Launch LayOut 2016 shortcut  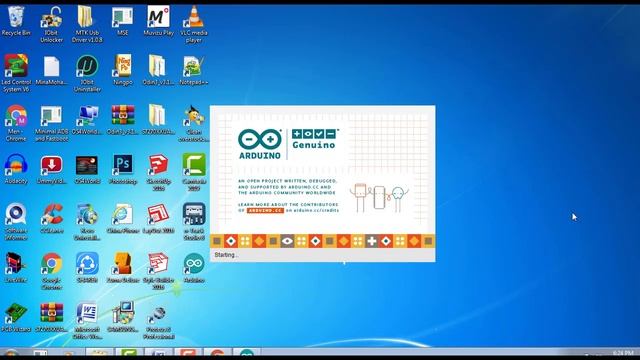click(158, 219)
